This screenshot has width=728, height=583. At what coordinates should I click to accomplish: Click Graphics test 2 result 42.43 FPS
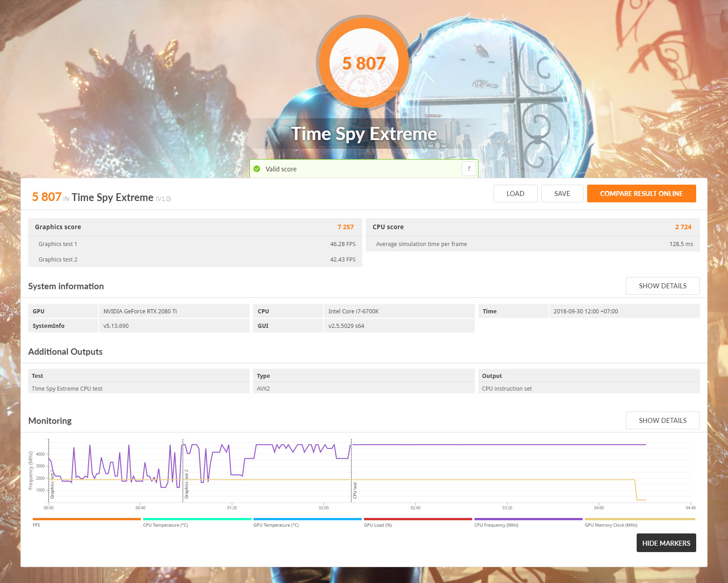[x=343, y=260]
